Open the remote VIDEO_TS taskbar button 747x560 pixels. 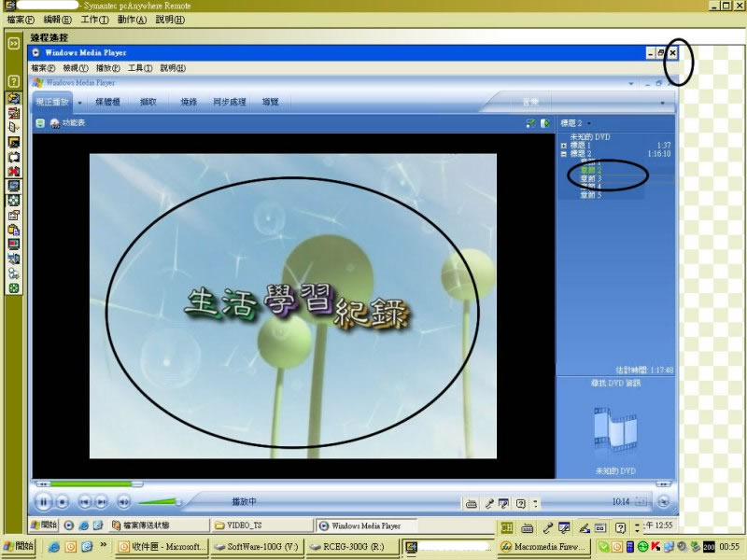coord(262,525)
